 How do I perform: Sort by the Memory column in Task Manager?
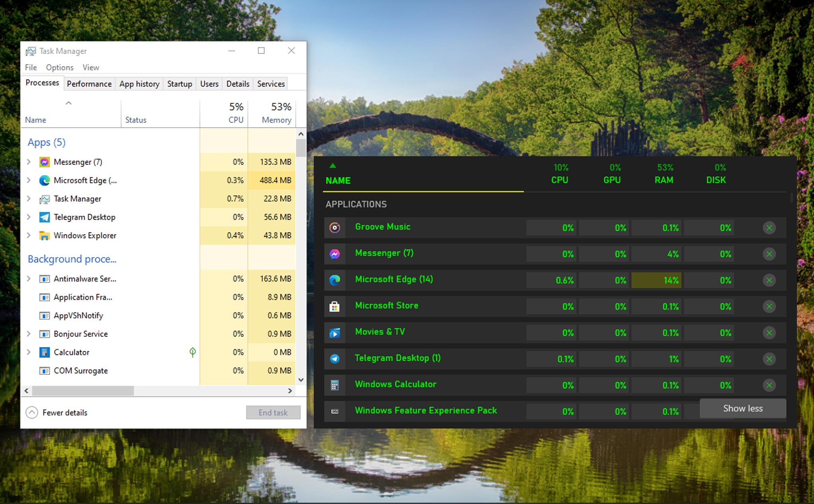272,113
